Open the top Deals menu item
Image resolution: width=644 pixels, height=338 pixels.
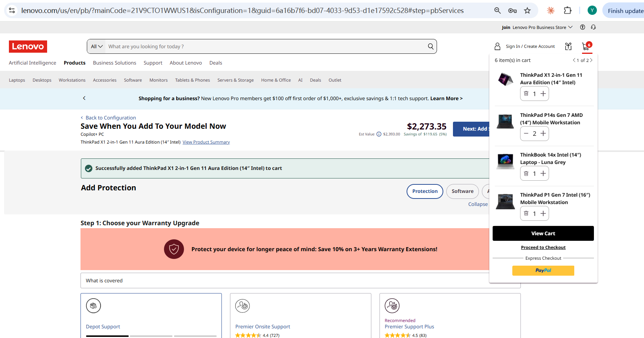216,63
